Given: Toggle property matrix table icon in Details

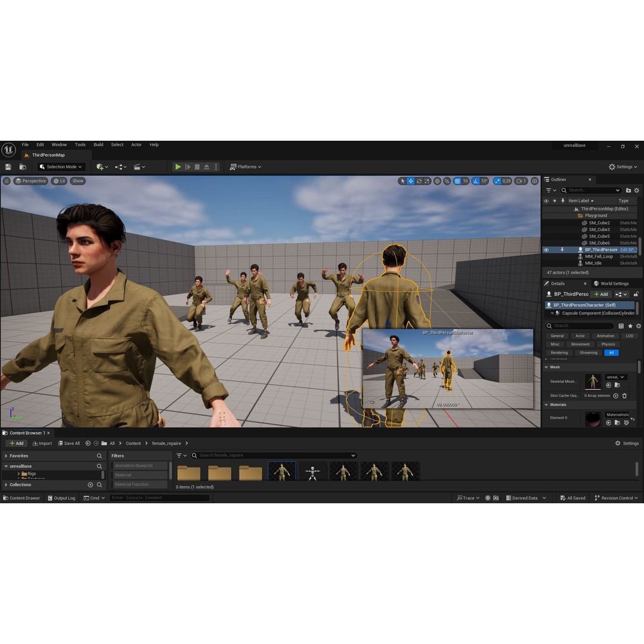Looking at the screenshot, I should 621,326.
